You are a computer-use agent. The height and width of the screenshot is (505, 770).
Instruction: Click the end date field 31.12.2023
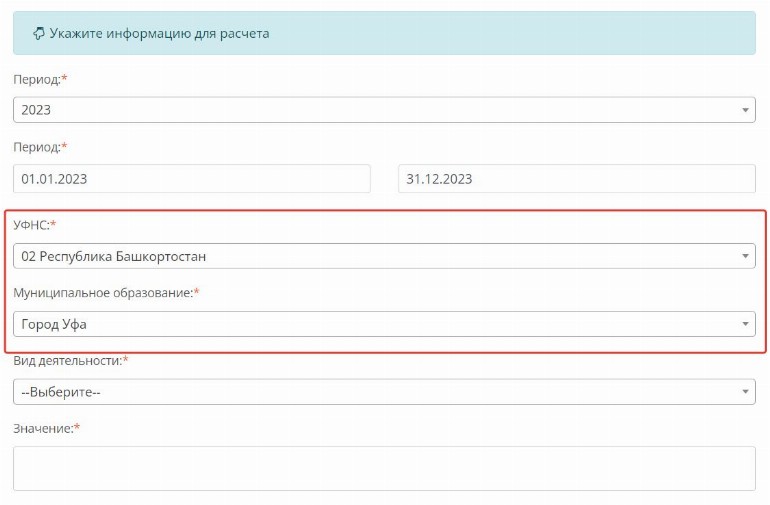[576, 179]
